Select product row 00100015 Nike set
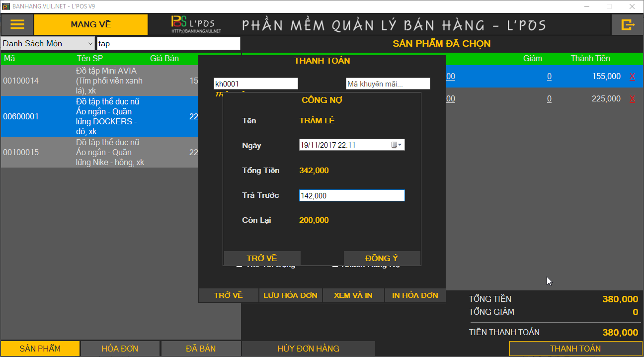644x357 pixels. click(99, 153)
